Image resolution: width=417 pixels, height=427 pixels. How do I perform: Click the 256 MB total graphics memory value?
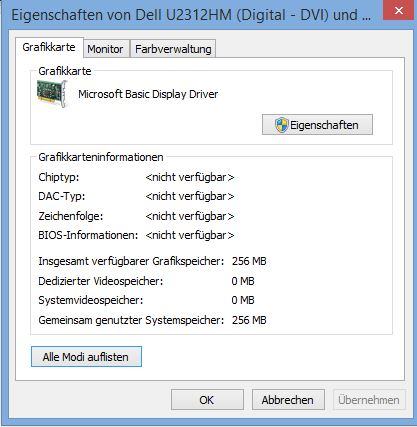coord(249,261)
